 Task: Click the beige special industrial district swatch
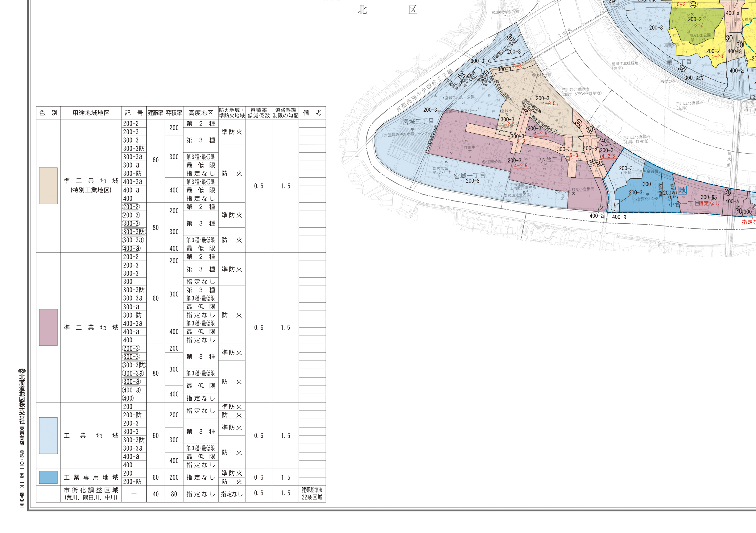[48, 186]
